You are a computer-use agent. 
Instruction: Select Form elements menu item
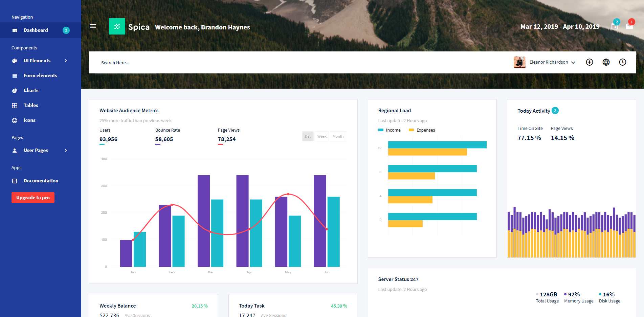(x=40, y=75)
